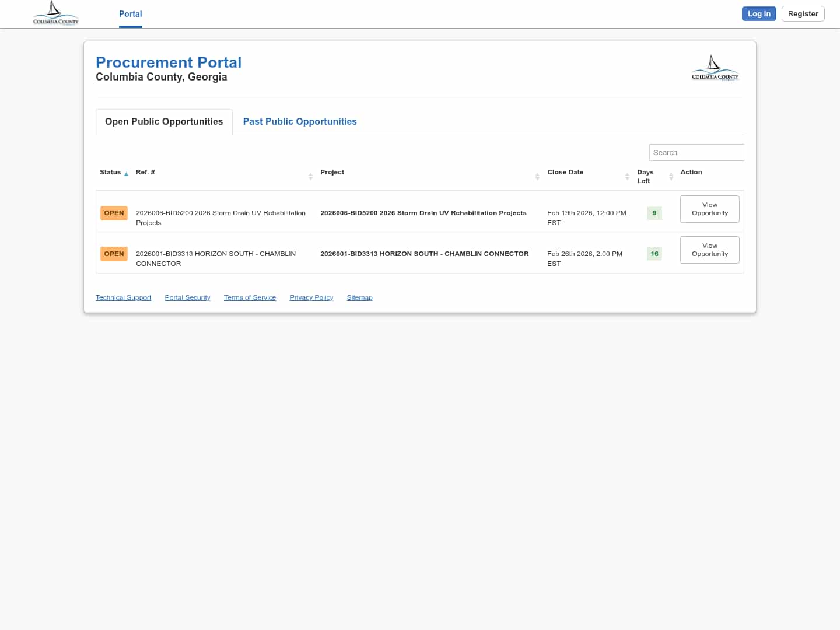Click OPEN status badge for Horizon South bid
Screen dimensions: 840x630
point(114,254)
